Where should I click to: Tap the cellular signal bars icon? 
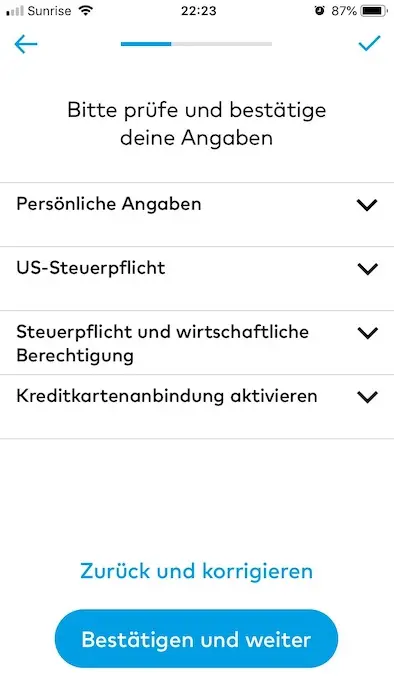(x=15, y=11)
